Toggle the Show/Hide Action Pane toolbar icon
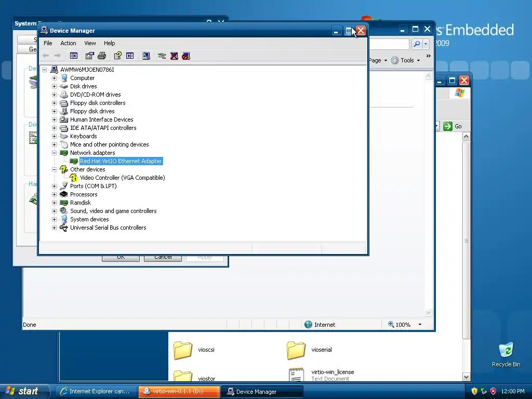The image size is (532, 399). coord(130,56)
